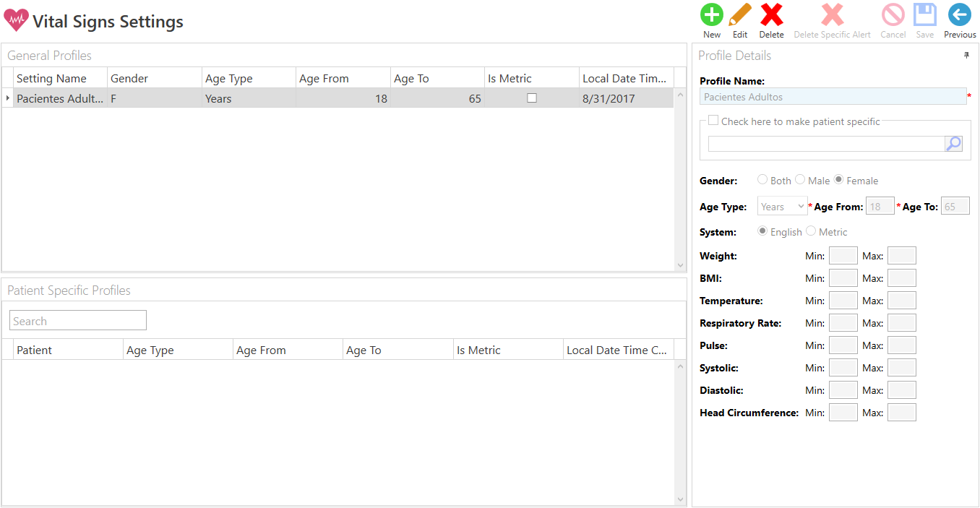Viewport: 980px width, 508px height.
Task: Select the Male gender radio button
Action: (800, 180)
